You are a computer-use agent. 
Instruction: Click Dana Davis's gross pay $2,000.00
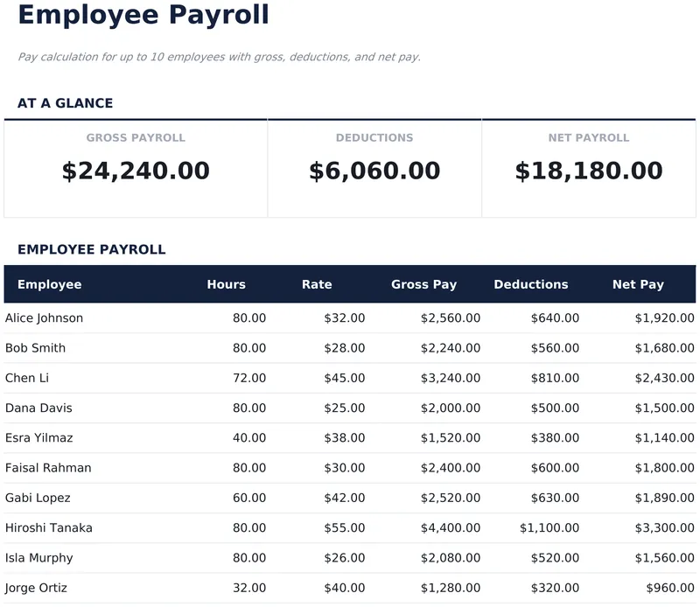point(451,408)
